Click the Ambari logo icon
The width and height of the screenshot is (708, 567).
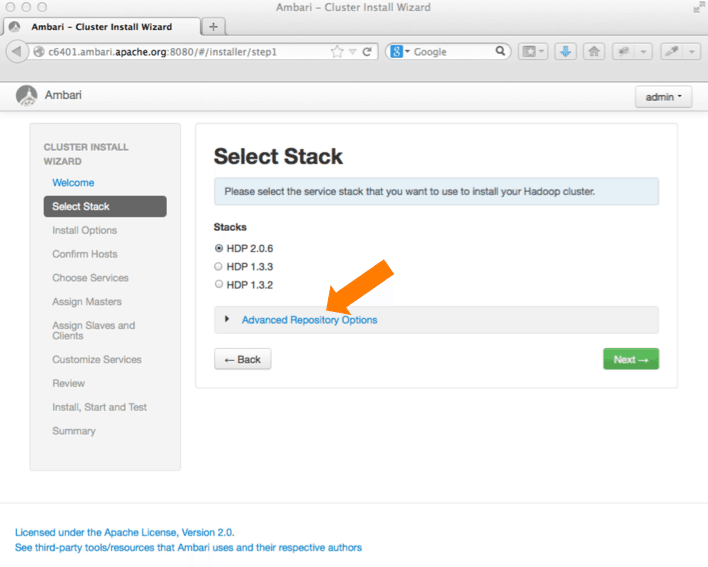(x=27, y=95)
